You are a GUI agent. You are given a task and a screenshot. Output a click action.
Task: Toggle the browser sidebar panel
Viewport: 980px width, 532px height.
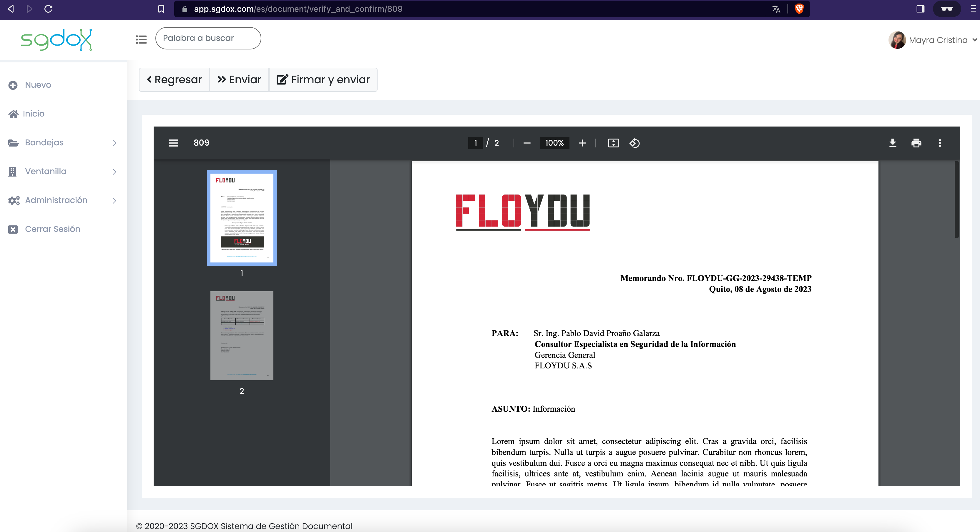(x=920, y=9)
